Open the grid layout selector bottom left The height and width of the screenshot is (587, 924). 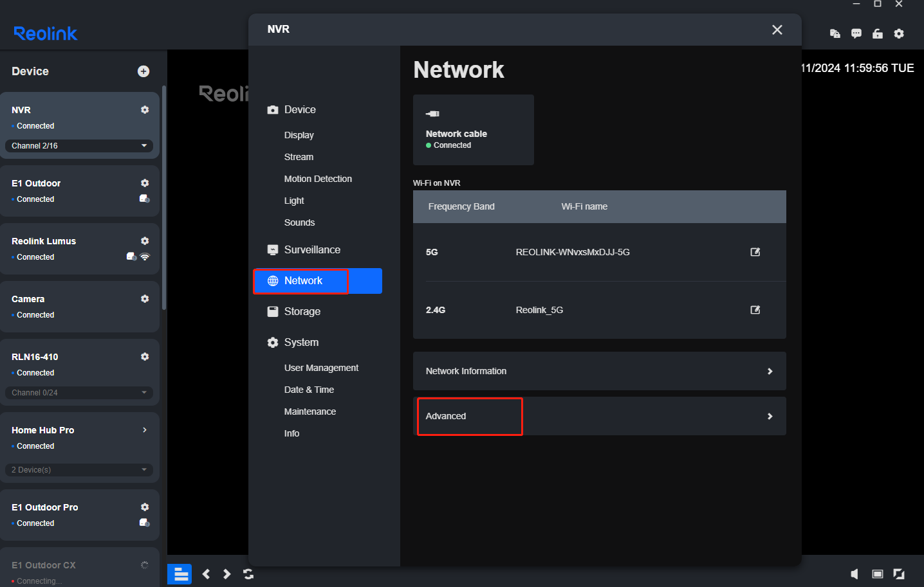click(x=180, y=573)
